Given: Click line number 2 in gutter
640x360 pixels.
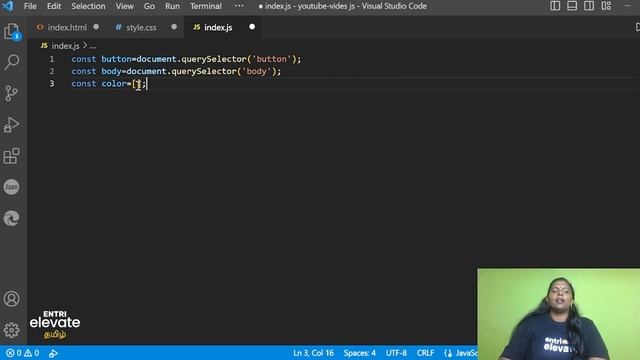Looking at the screenshot, I should point(52,71).
